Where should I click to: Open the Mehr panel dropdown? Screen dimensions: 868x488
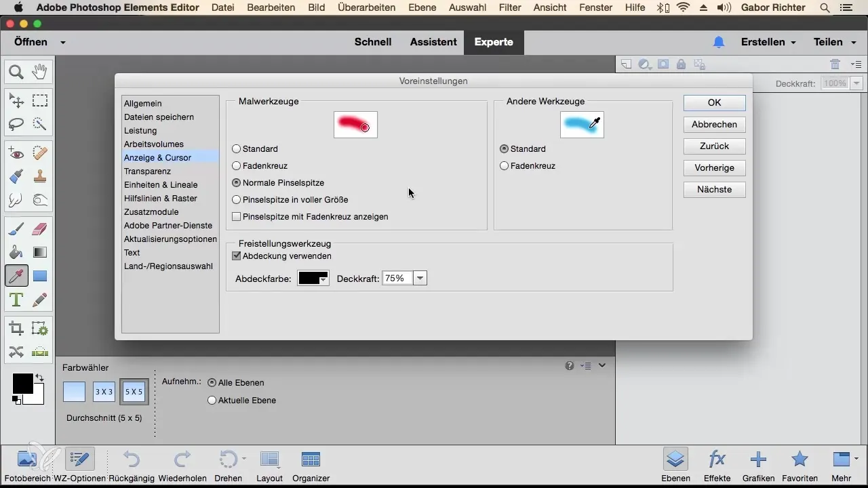tap(845, 466)
